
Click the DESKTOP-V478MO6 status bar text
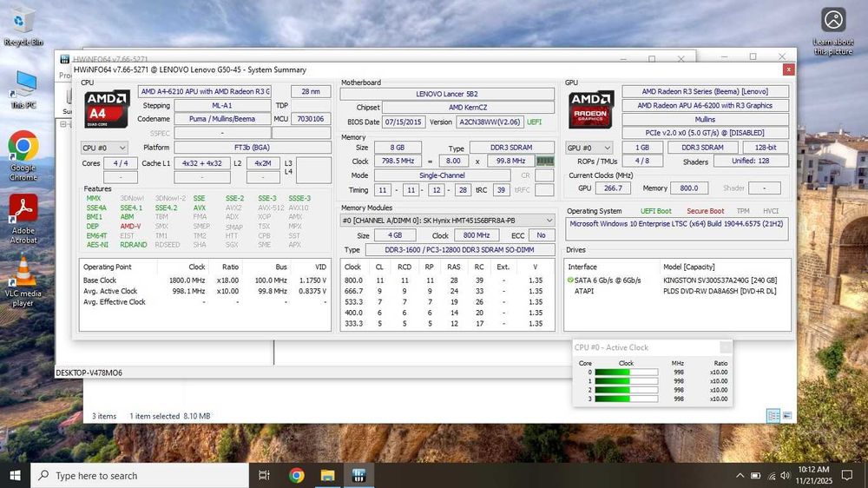[x=89, y=373]
